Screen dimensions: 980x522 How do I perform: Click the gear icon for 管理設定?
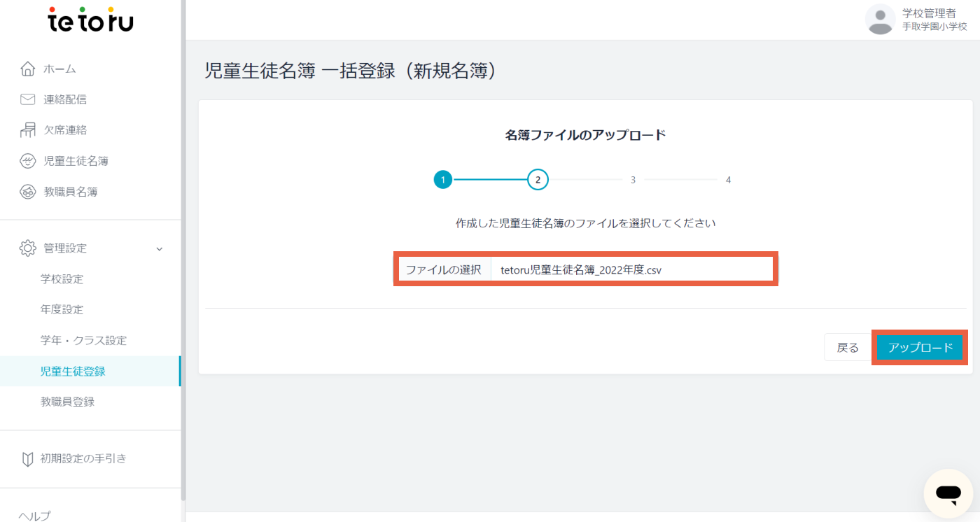[27, 248]
